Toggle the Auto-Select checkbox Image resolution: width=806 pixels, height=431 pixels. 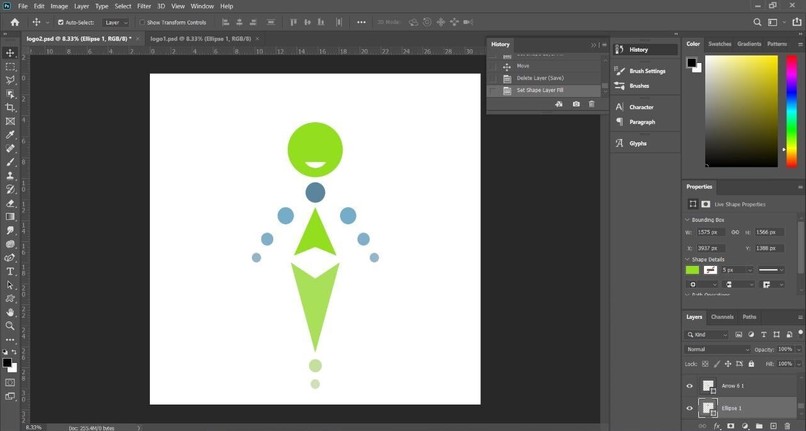[61, 23]
